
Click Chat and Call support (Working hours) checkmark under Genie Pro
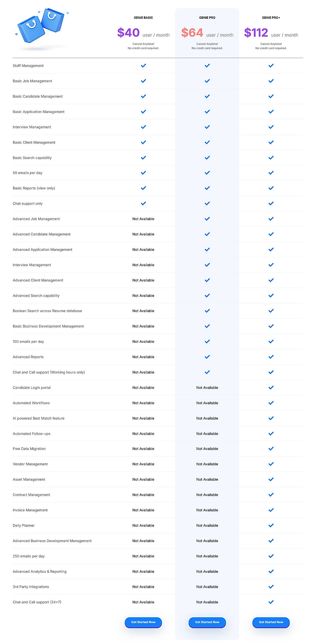click(x=207, y=372)
